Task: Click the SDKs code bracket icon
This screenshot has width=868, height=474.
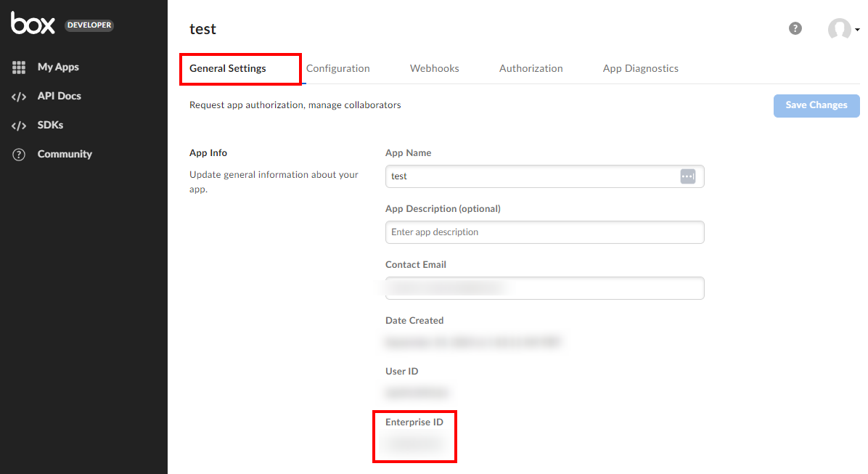Action: [x=19, y=126]
